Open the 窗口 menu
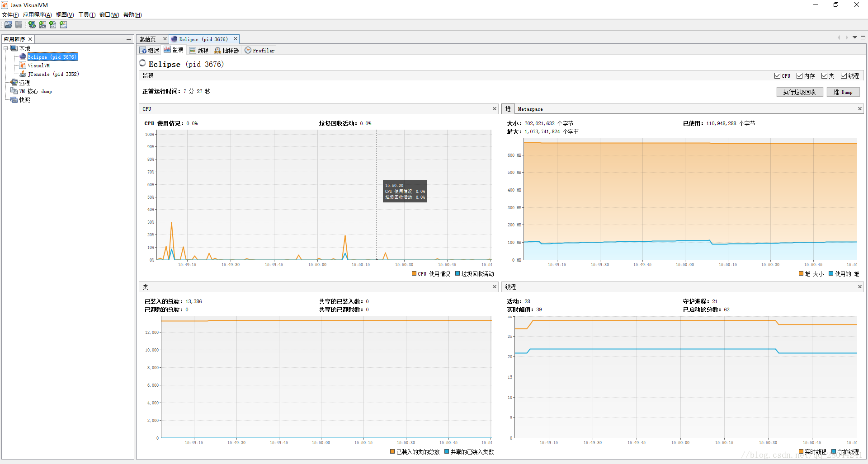The image size is (868, 464). [109, 15]
